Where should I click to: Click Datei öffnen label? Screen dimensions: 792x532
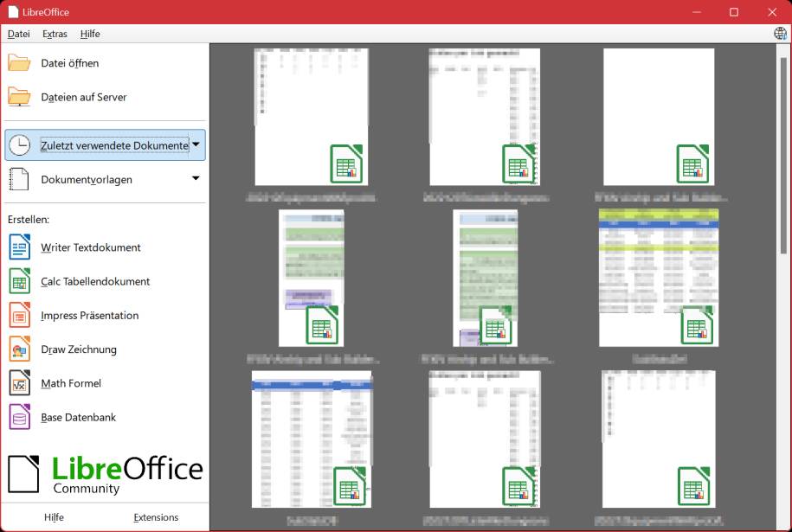coord(70,63)
